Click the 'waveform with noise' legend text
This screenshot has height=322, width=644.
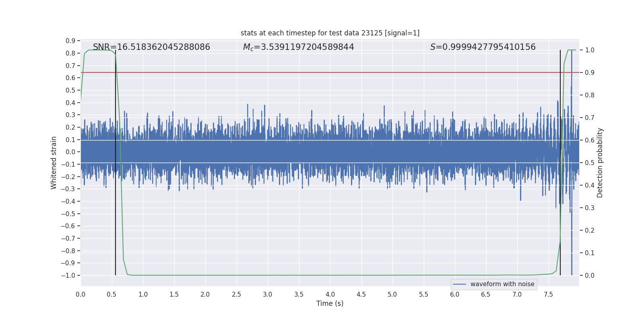coord(502,284)
